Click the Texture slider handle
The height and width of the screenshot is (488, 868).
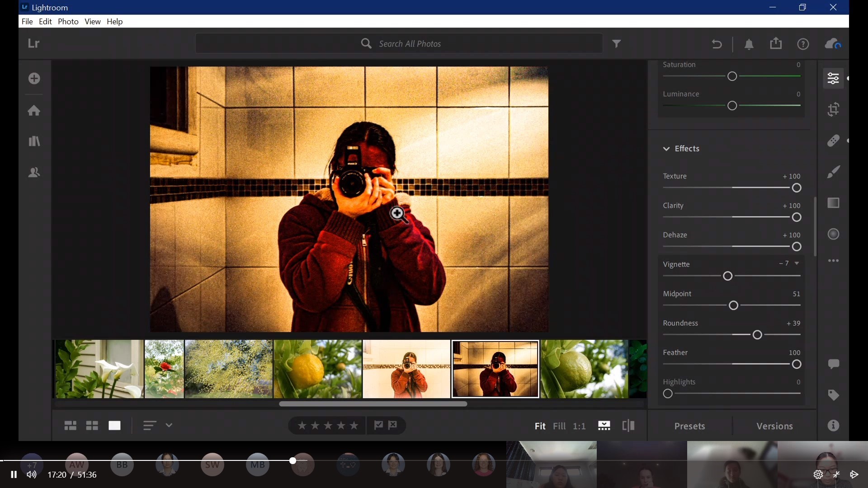click(x=797, y=188)
